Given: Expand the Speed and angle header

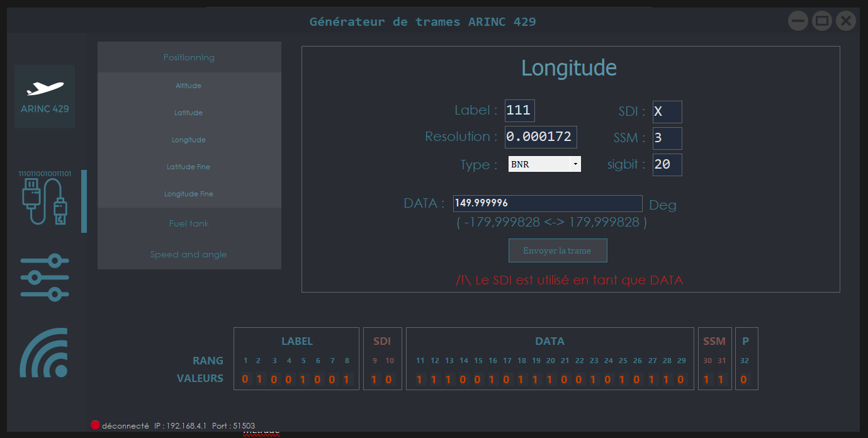Looking at the screenshot, I should click(189, 254).
